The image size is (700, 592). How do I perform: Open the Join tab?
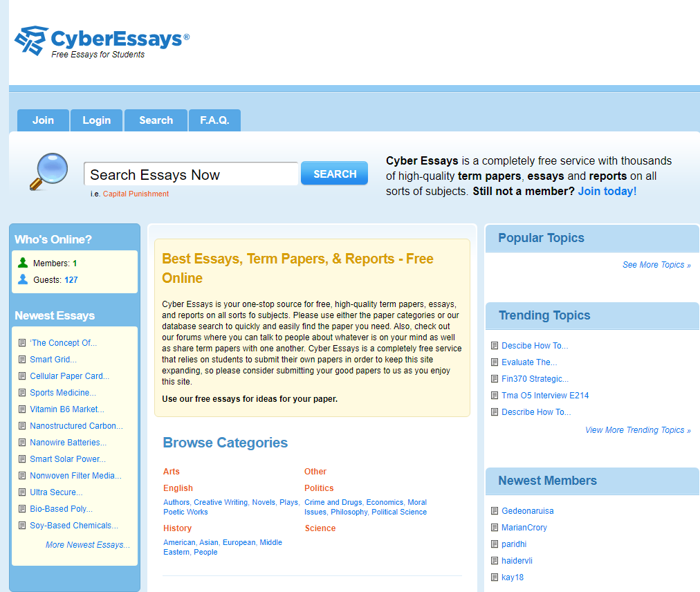44,120
